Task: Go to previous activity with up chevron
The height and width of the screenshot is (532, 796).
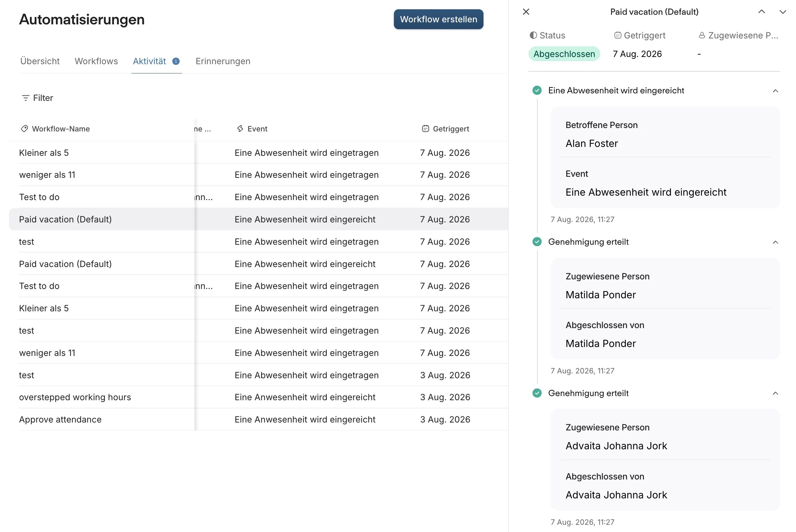Action: 761,12
